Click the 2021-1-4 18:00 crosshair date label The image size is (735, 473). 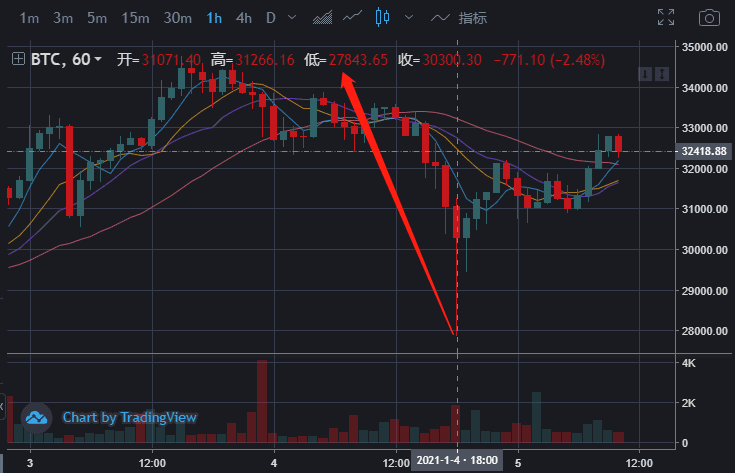pyautogui.click(x=457, y=460)
